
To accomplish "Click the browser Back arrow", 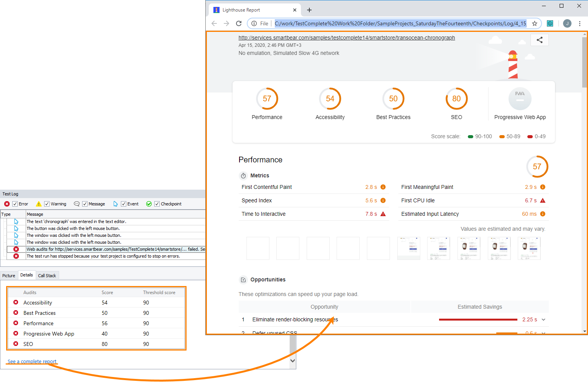I will point(214,23).
